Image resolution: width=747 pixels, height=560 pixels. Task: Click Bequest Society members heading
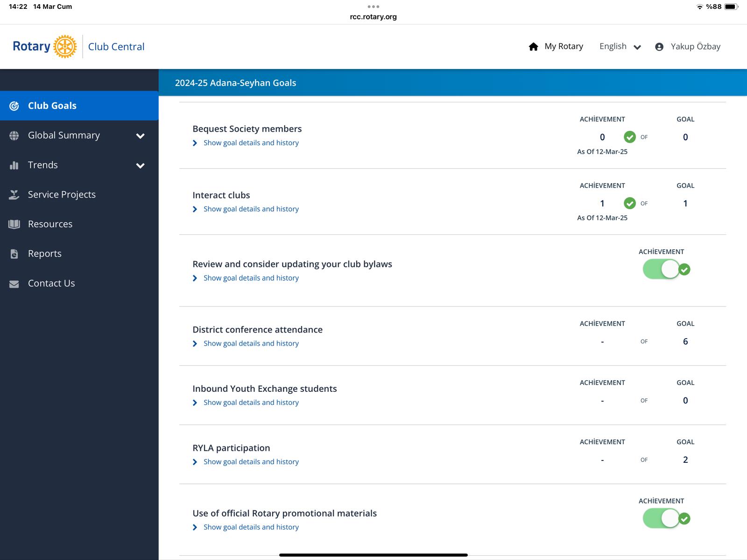(x=247, y=129)
